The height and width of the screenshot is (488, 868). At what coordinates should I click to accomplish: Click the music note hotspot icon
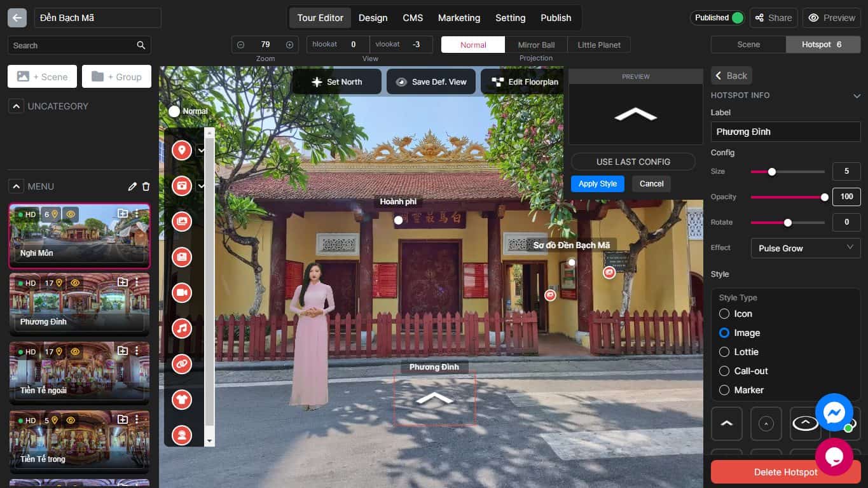(x=182, y=328)
